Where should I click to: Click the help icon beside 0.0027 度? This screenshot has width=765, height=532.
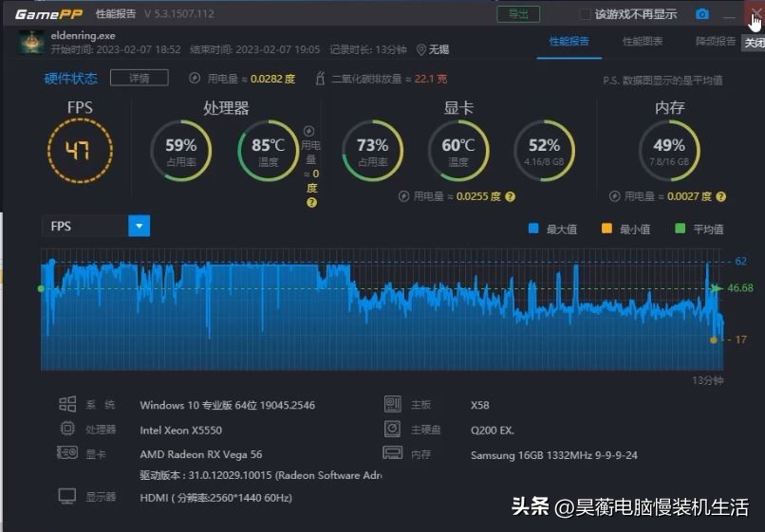(721, 196)
